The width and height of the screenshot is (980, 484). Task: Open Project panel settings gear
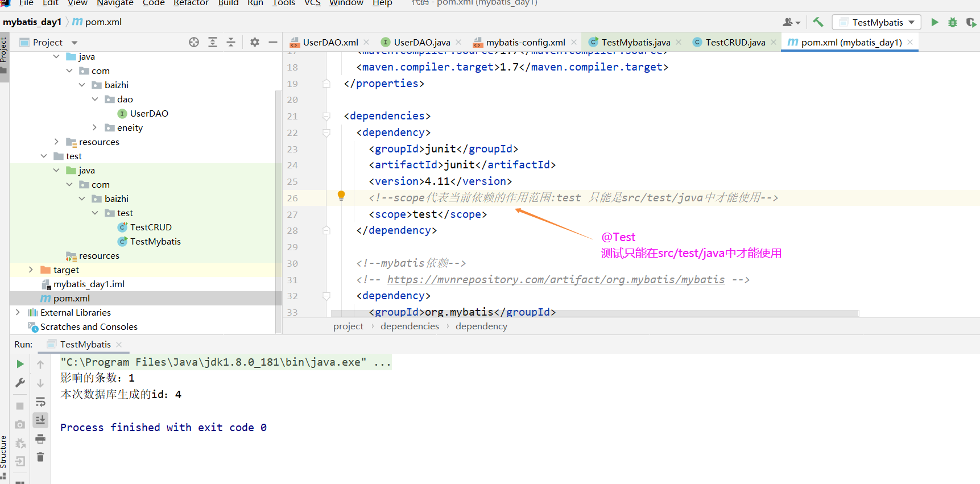pos(255,42)
